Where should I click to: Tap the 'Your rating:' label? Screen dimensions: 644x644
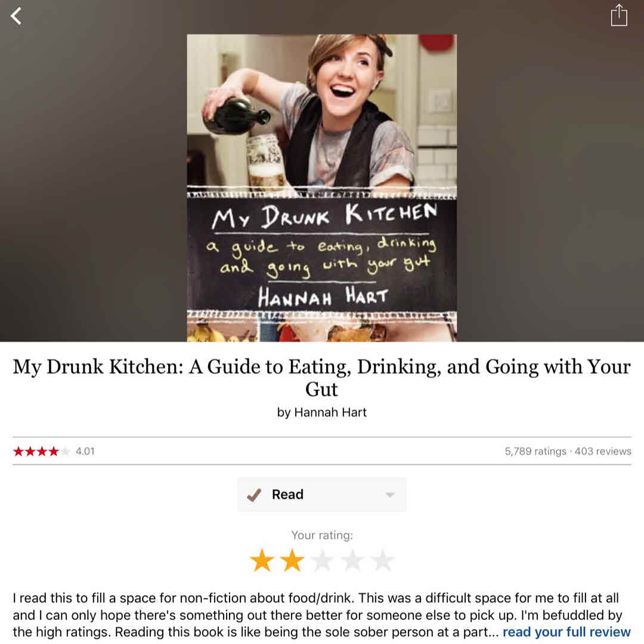(x=322, y=535)
